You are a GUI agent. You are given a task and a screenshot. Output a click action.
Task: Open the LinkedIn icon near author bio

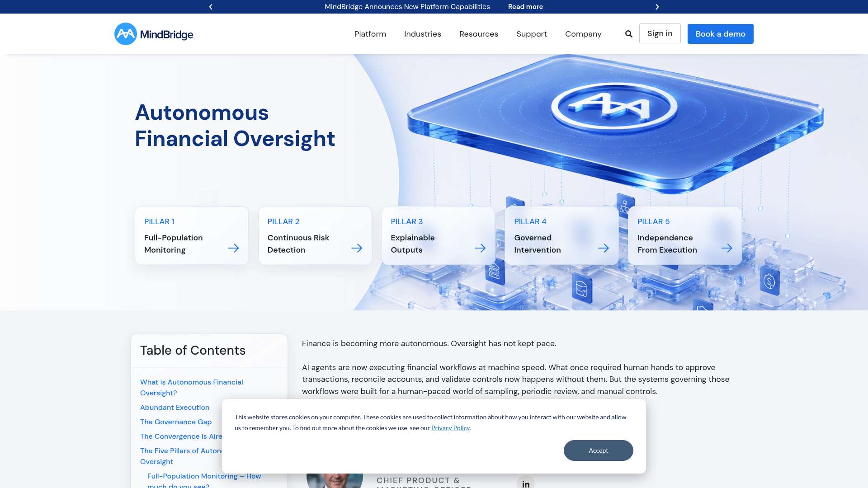[x=526, y=483]
